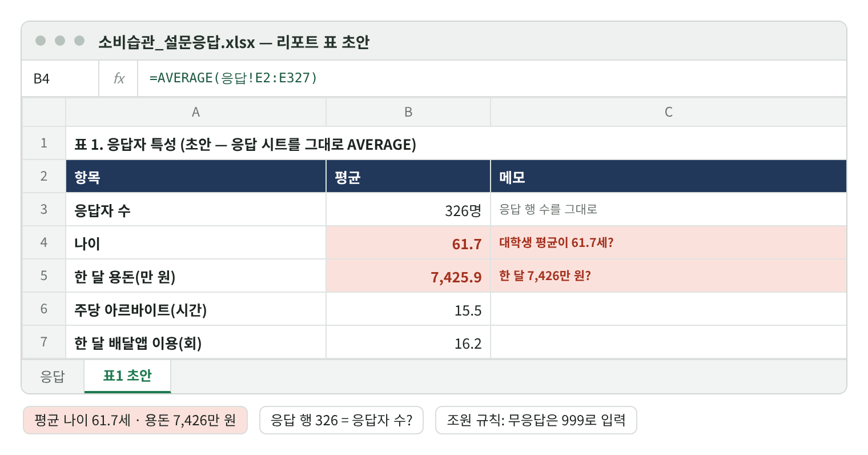
Task: Select row 5 header
Action: click(44, 276)
